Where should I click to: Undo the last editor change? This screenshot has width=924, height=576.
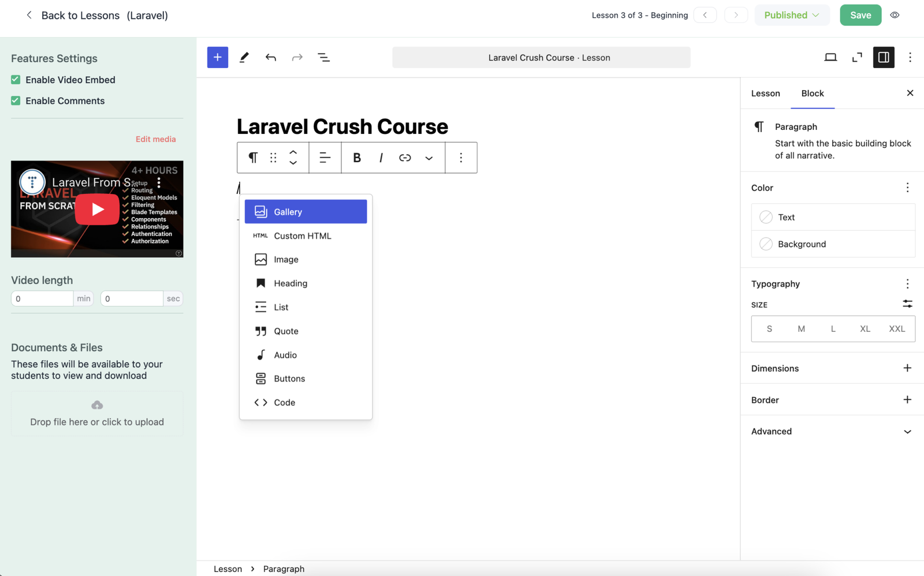point(270,57)
